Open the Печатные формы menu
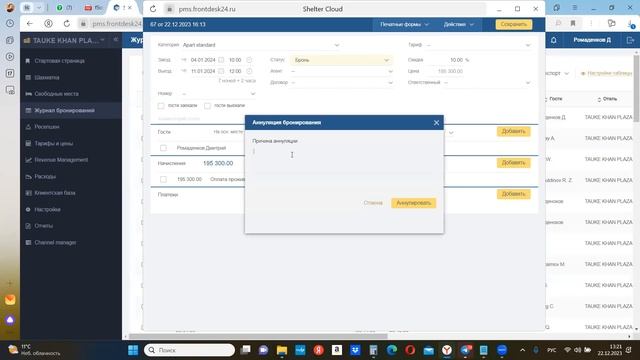This screenshot has height=360, width=640. pyautogui.click(x=404, y=24)
